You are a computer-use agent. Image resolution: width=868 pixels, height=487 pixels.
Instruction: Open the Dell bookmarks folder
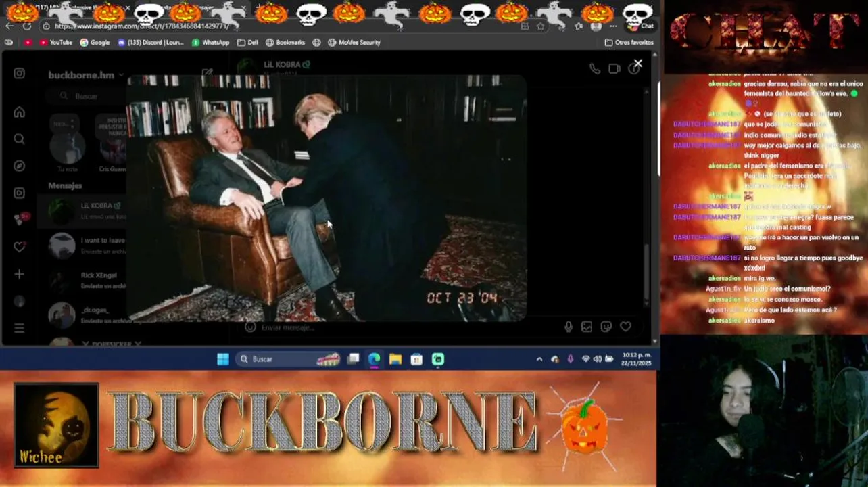[247, 42]
